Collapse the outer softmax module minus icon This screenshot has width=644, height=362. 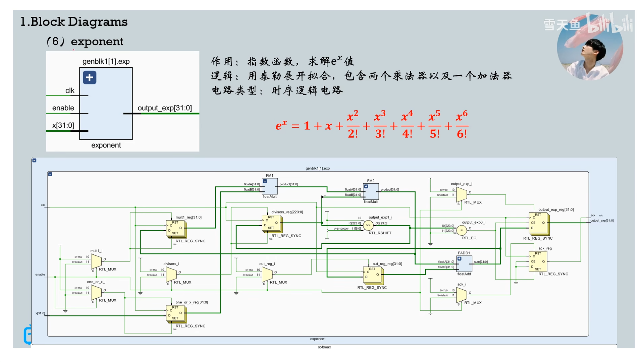click(x=34, y=161)
